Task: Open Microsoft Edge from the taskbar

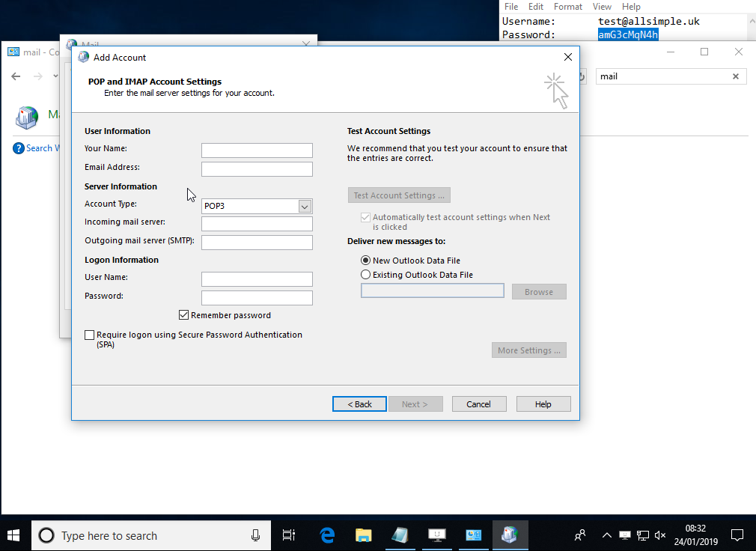Action: pyautogui.click(x=327, y=535)
